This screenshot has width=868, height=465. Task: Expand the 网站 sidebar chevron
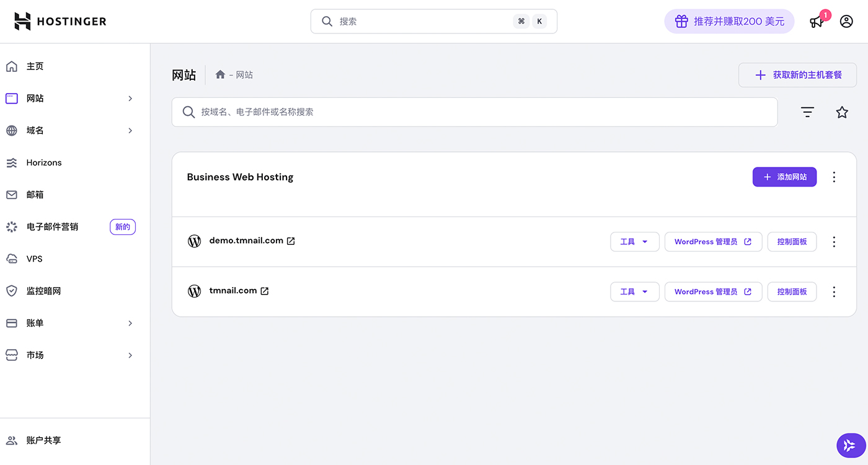[130, 99]
